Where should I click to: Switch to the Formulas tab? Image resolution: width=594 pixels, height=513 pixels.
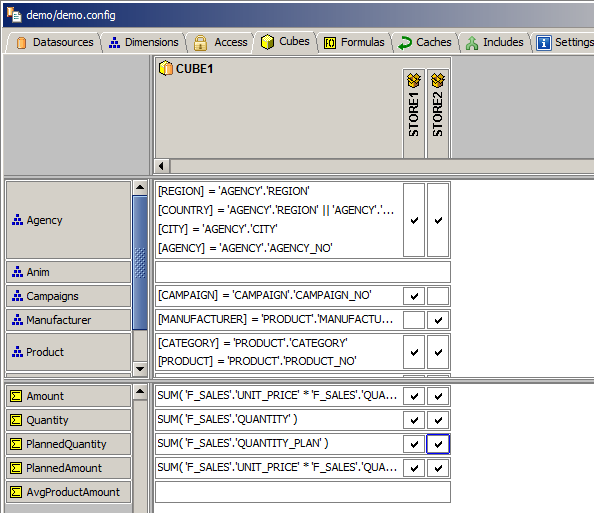point(355,42)
